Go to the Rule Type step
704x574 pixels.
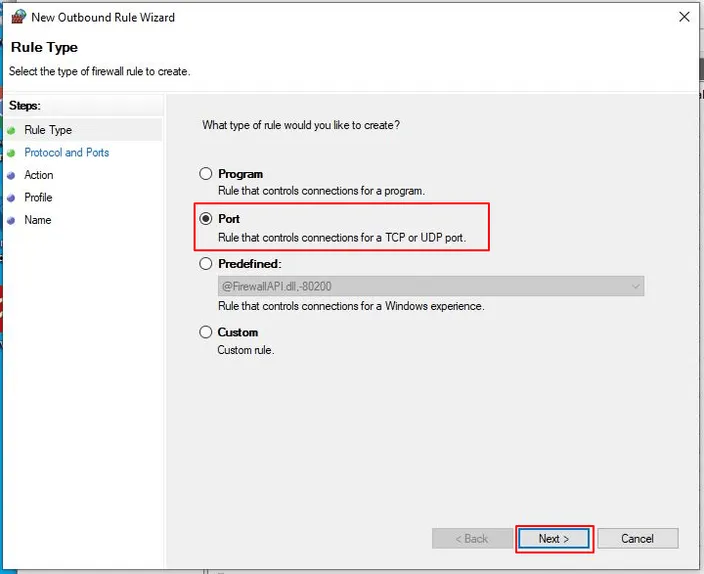tap(48, 130)
